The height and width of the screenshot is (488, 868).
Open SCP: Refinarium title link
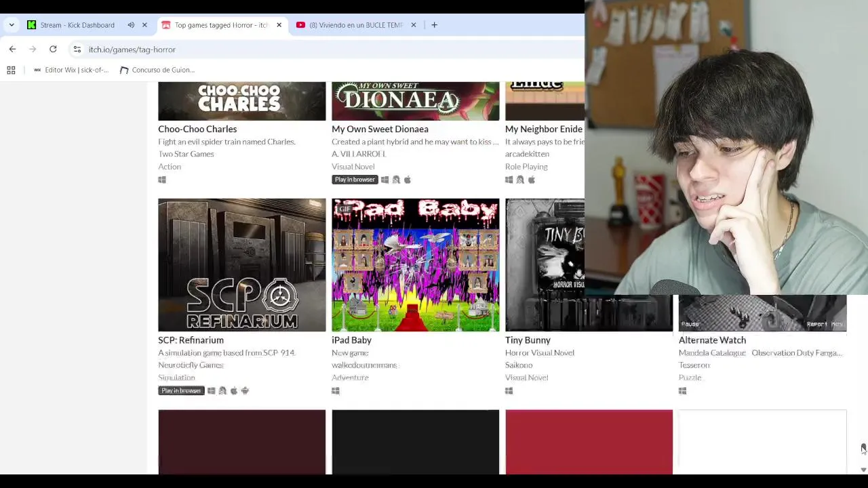pyautogui.click(x=191, y=340)
